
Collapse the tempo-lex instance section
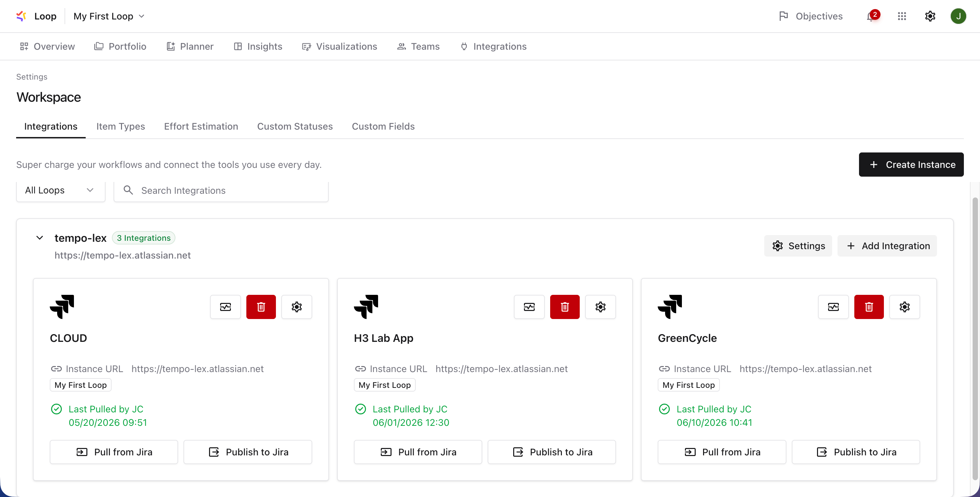[40, 238]
